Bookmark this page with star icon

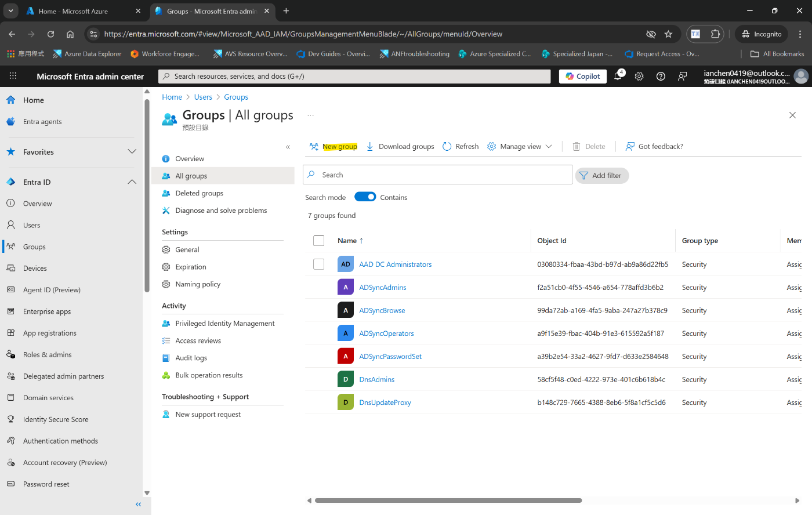[x=668, y=34]
